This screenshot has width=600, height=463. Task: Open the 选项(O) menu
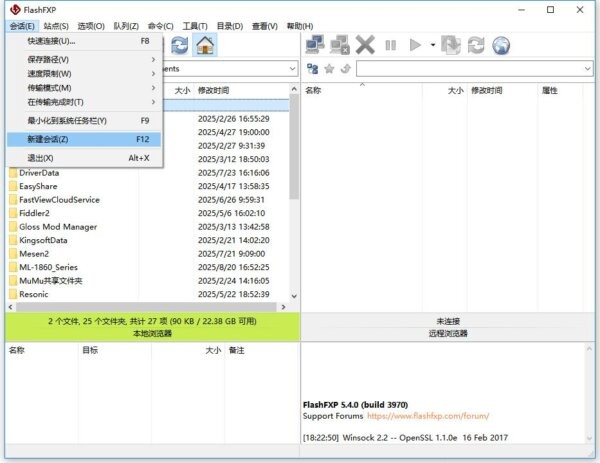91,26
